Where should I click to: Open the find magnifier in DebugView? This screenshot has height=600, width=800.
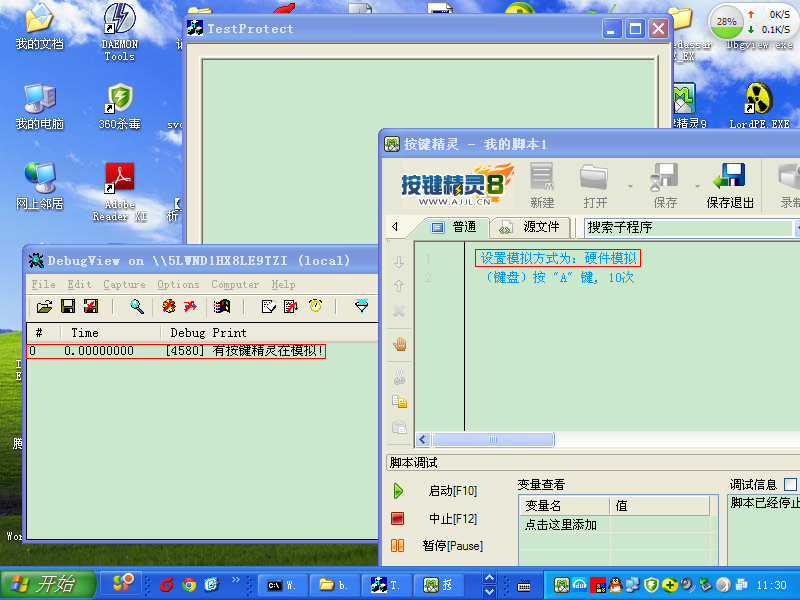click(137, 306)
